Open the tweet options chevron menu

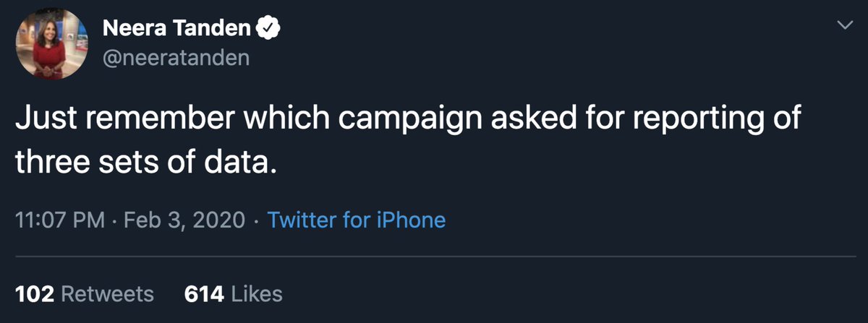[x=843, y=26]
